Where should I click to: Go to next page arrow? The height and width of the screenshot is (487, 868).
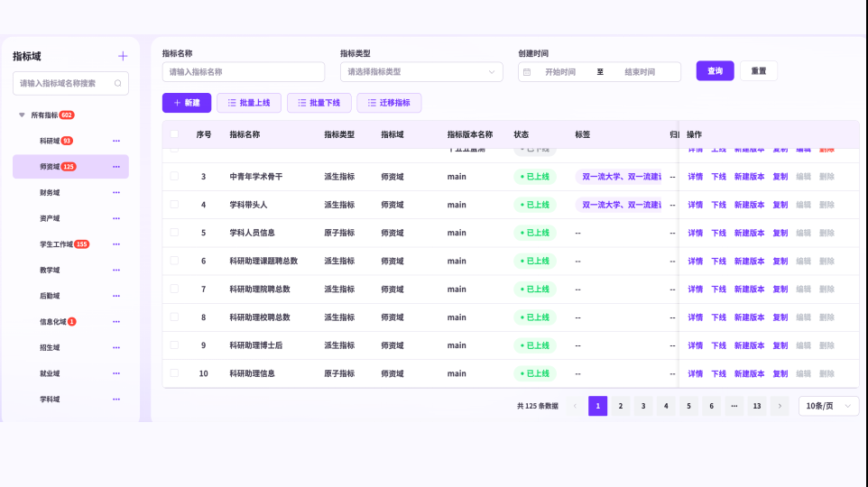pyautogui.click(x=780, y=406)
